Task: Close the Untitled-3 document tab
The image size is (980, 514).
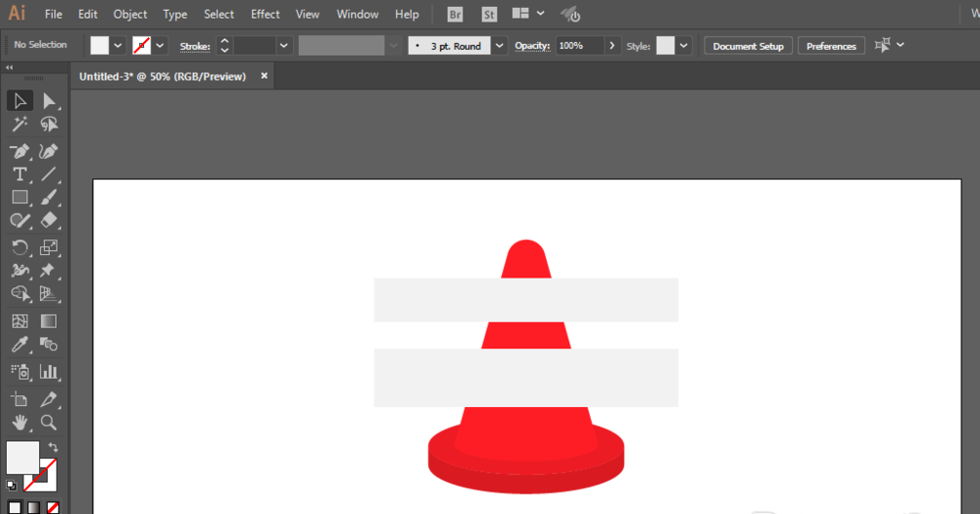Action: point(264,76)
